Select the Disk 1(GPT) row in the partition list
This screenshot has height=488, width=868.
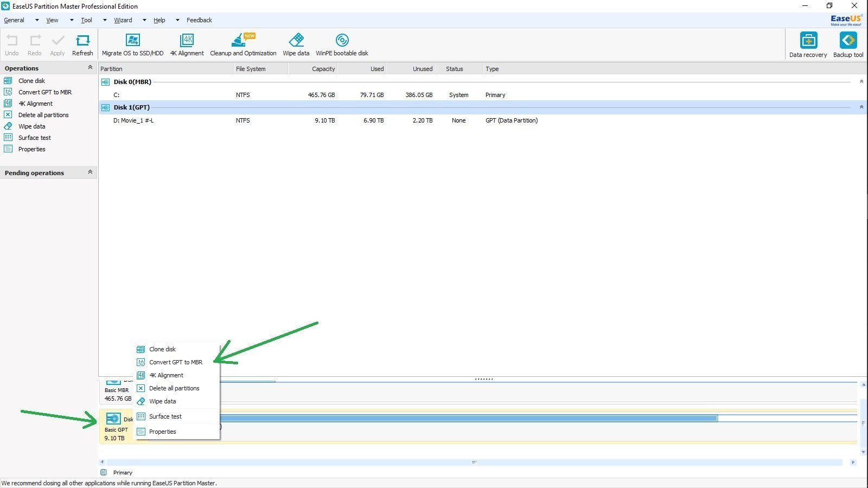tap(482, 107)
